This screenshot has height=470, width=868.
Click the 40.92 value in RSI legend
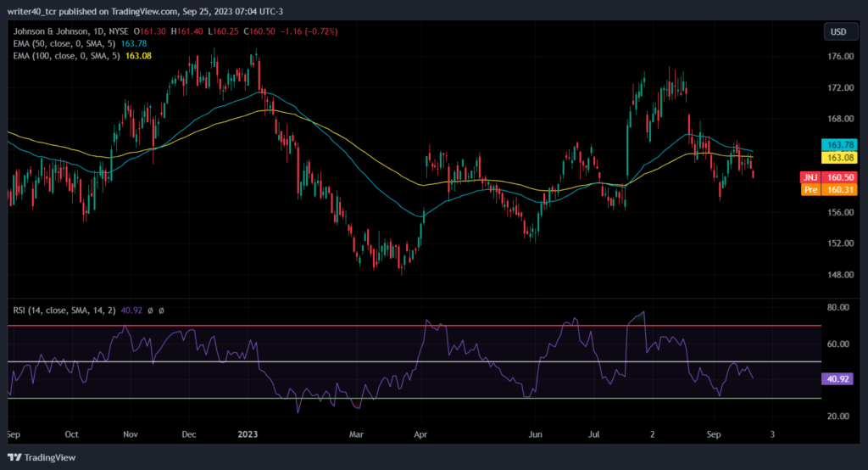coord(131,311)
